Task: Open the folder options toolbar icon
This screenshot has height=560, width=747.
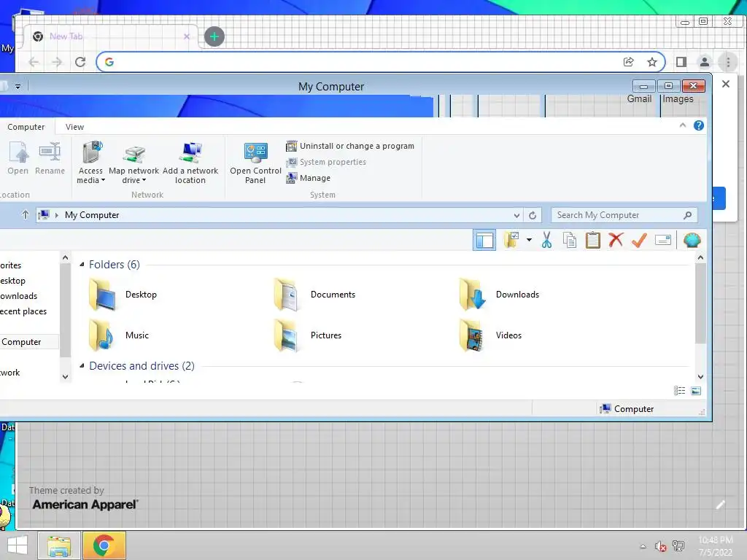Action: pos(511,240)
